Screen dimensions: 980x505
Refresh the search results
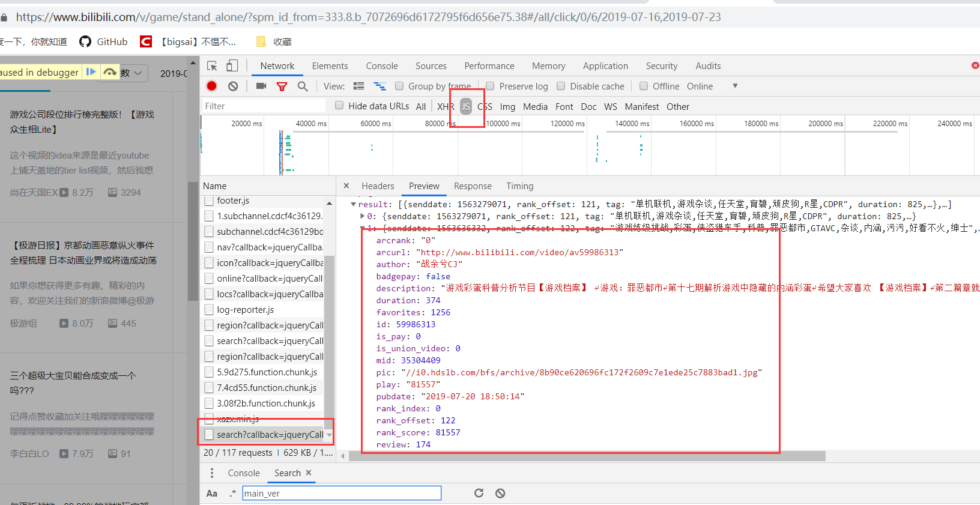tap(479, 493)
